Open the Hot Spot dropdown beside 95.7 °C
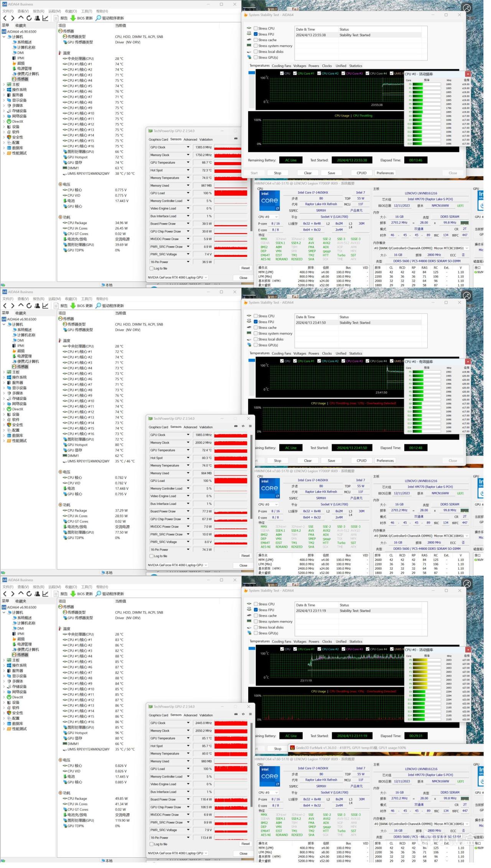Viewport: 491px width, 868px height. (188, 746)
